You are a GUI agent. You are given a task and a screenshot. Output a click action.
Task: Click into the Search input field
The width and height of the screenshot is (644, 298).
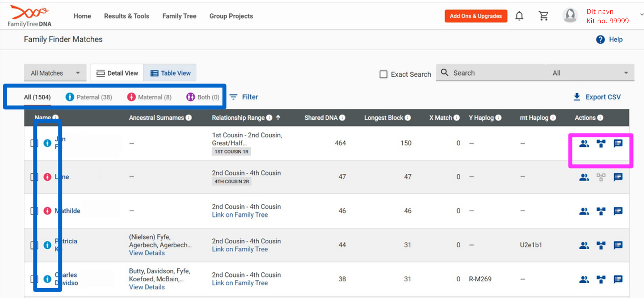[496, 73]
